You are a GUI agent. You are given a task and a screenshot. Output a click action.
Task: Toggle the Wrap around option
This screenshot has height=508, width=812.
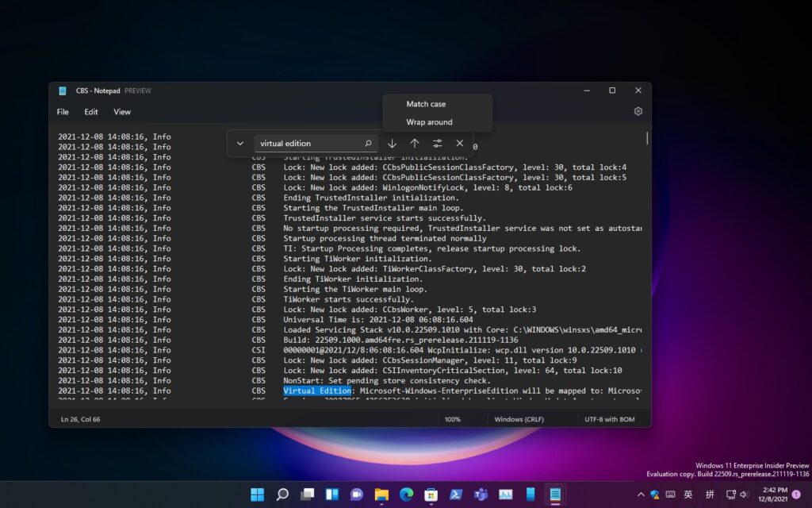tap(429, 122)
